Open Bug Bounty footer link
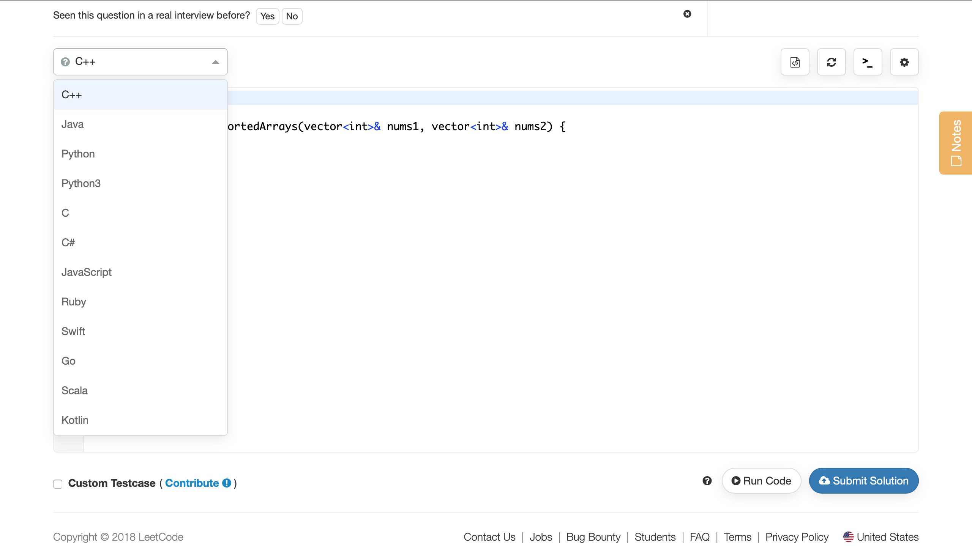Screen dimensions: 972x560 pyautogui.click(x=593, y=536)
